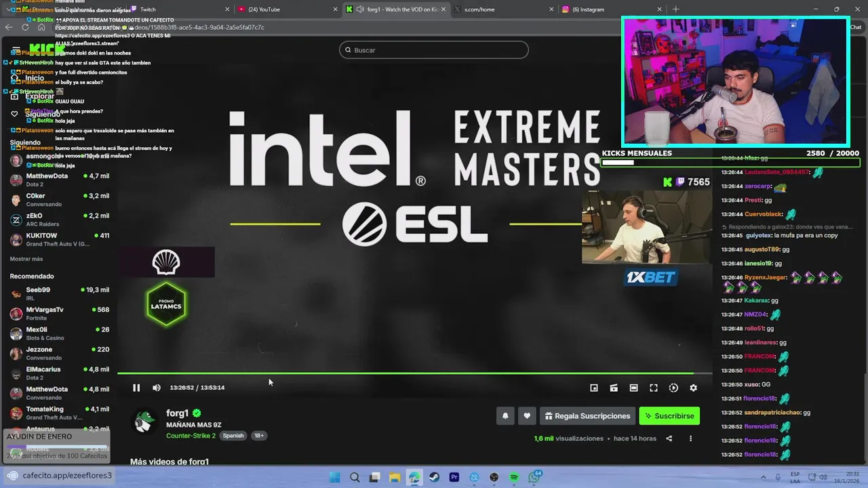Follow forg1 with the heart button
Screen dimensions: 868x488
pos(527,416)
